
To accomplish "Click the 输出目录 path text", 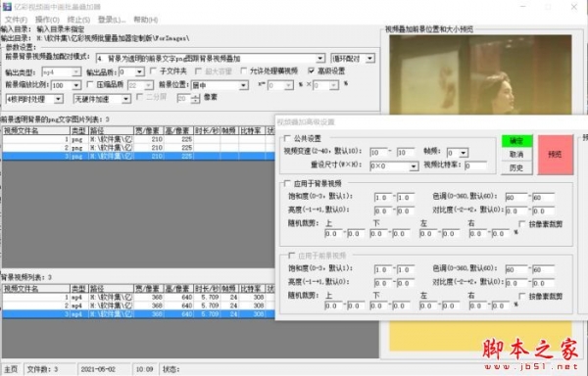I will [x=113, y=38].
